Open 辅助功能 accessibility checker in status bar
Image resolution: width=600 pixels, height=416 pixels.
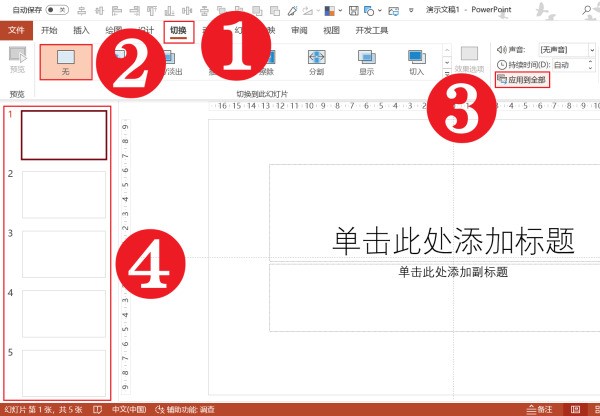pyautogui.click(x=185, y=409)
